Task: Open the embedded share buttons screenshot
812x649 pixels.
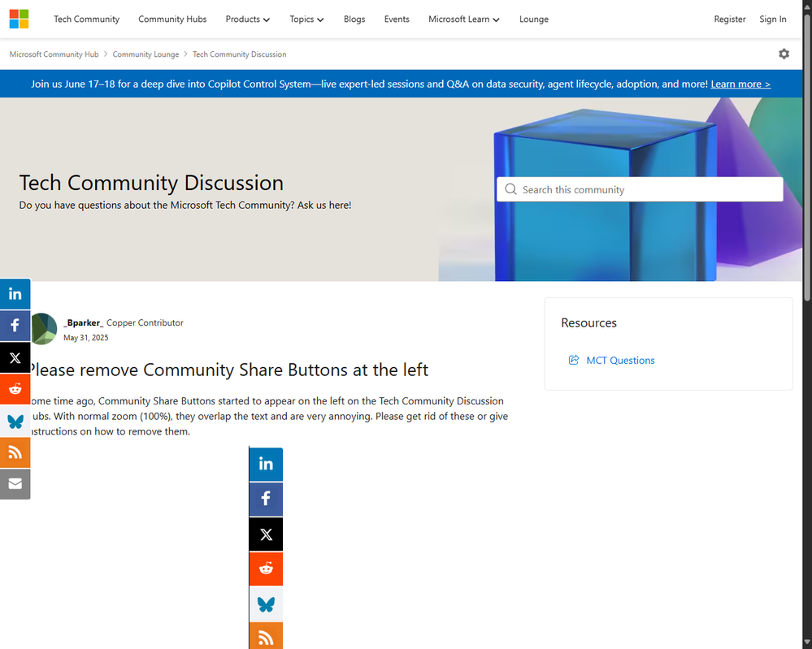Action: 266,547
